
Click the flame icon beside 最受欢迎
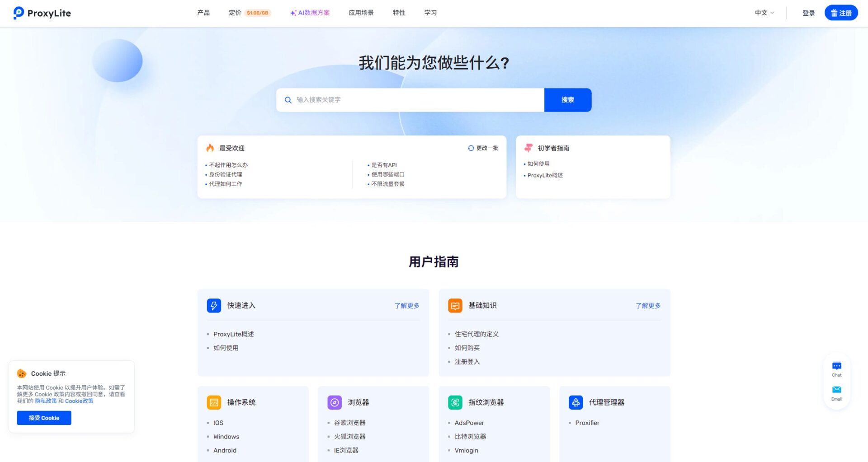[x=210, y=148]
